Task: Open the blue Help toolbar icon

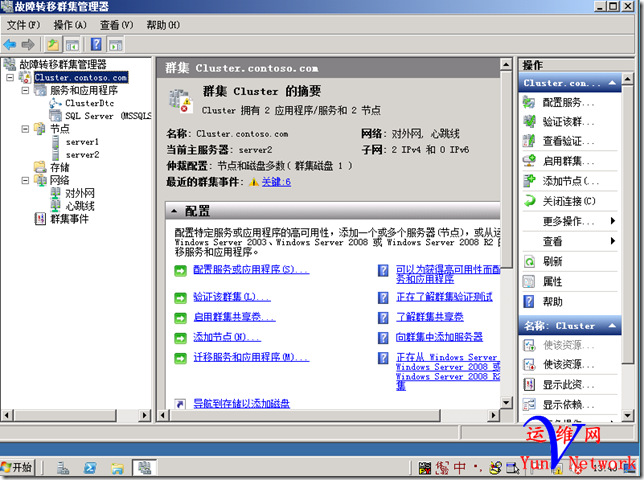Action: click(96, 44)
